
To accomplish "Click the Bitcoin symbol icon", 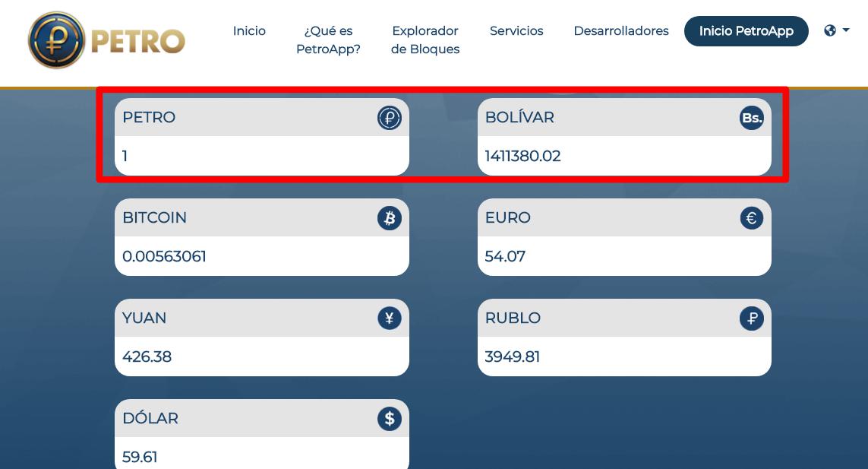I will 389,218.
